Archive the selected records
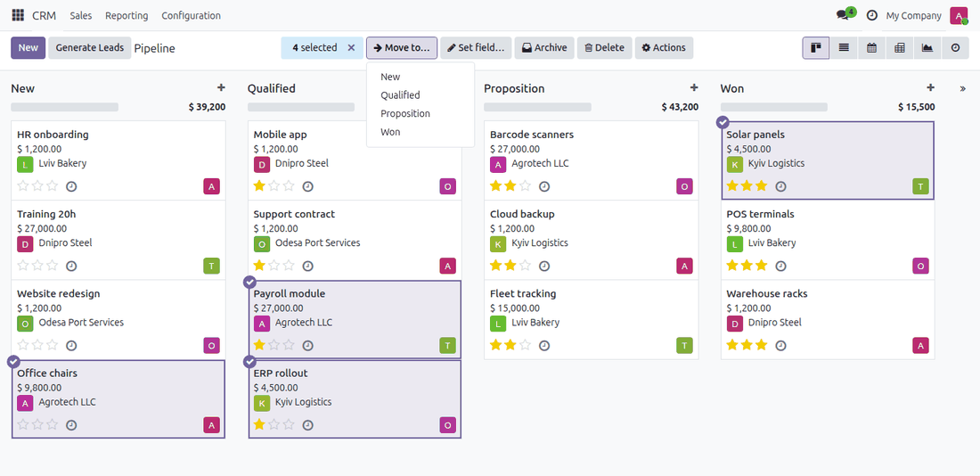The height and width of the screenshot is (476, 980). point(544,47)
